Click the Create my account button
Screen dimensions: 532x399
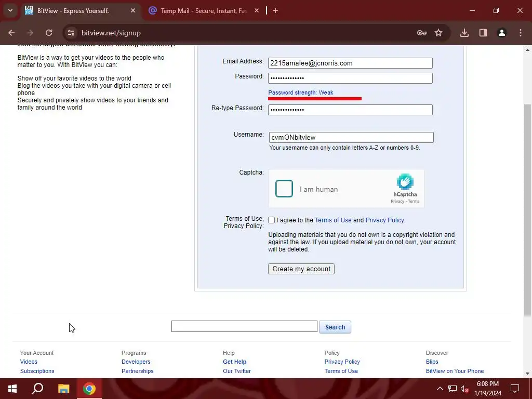[301, 269]
